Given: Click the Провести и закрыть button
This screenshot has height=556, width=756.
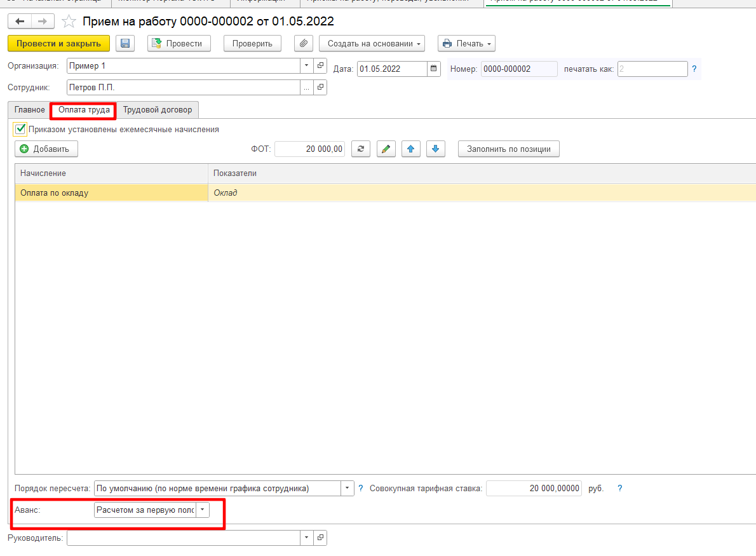Looking at the screenshot, I should 59,43.
